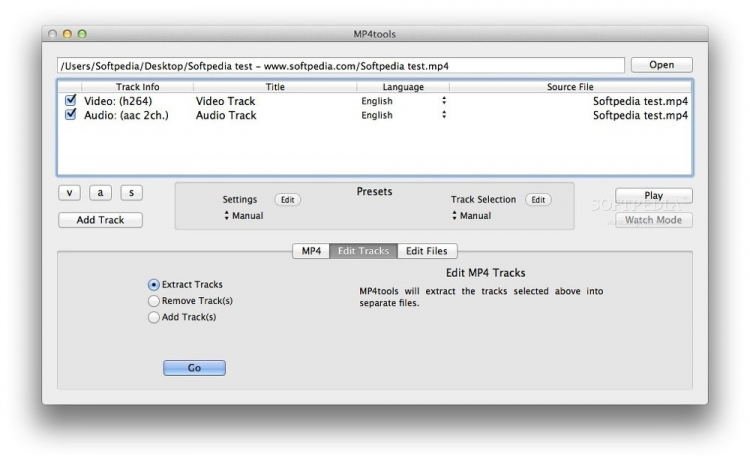Click the Add Track button
Viewport: 750px width, 463px height.
tap(100, 220)
